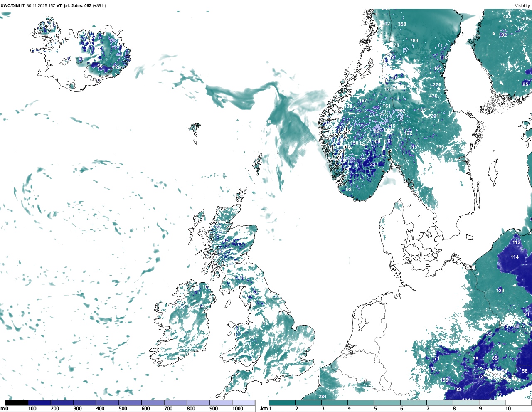Pick the 9–10 km lightest legend swatch

pos(493,402)
